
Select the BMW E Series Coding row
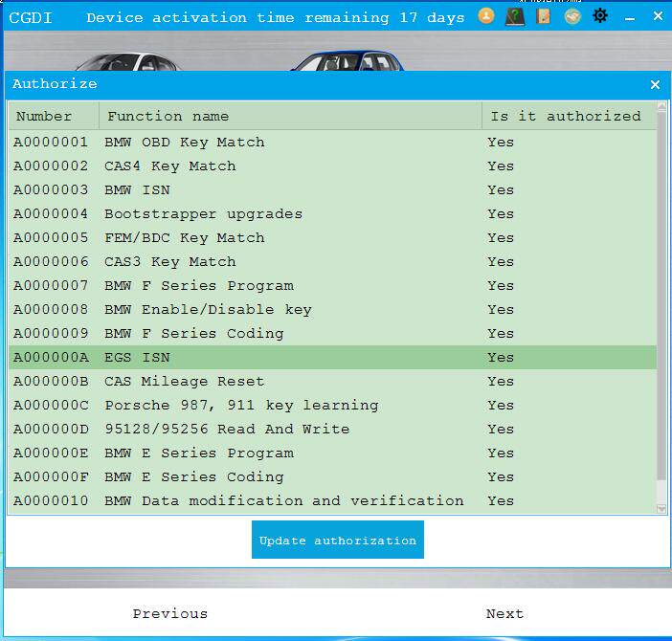tap(332, 477)
